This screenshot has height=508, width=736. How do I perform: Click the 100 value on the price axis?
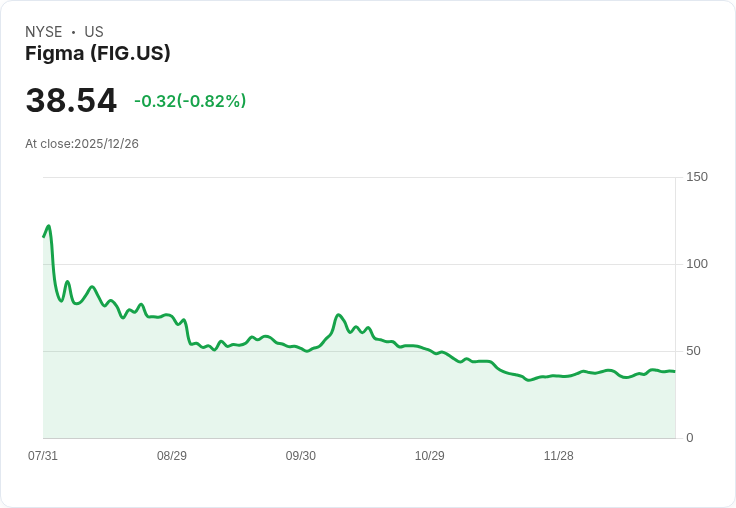tap(697, 264)
